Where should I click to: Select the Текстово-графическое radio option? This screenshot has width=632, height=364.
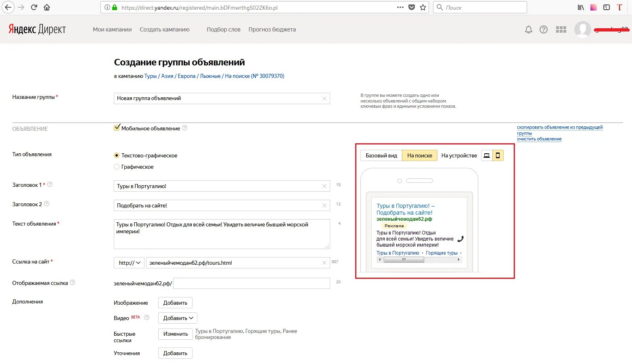click(x=117, y=155)
